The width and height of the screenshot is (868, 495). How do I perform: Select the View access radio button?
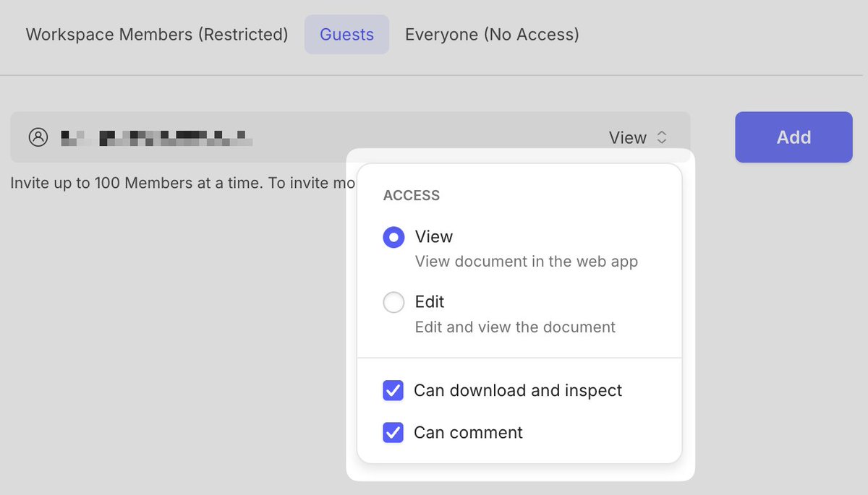tap(393, 237)
